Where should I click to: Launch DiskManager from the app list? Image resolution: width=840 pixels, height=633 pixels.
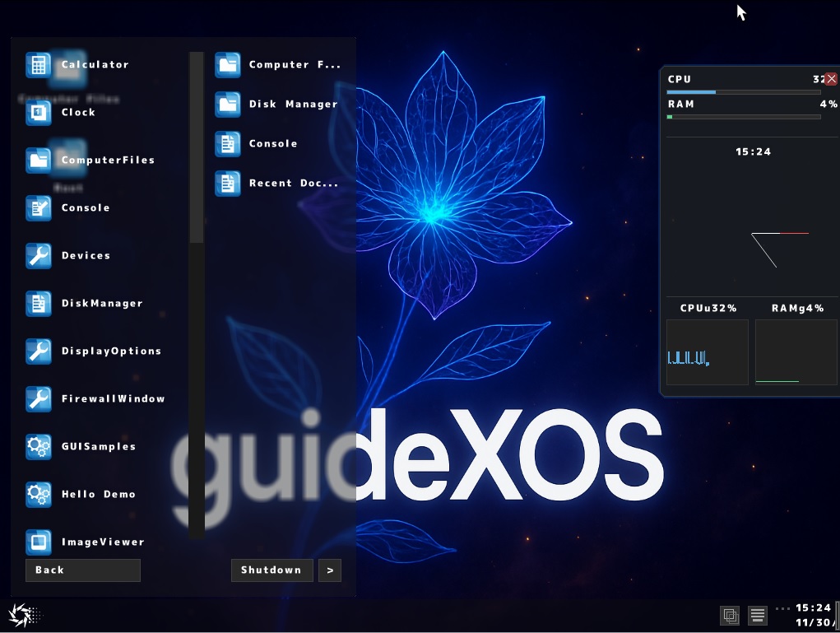100,303
